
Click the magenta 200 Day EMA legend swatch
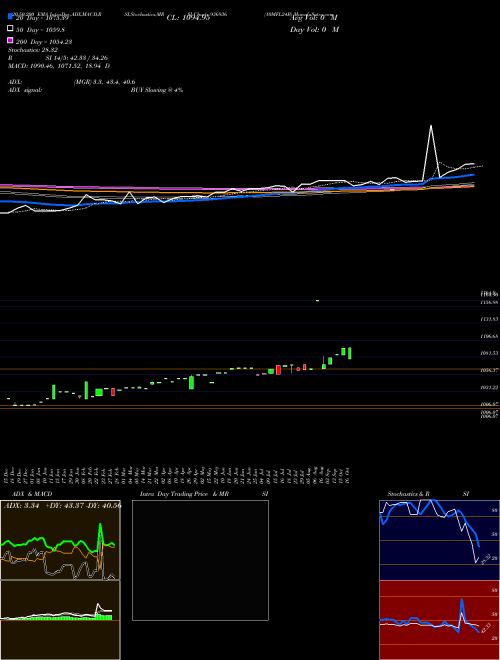point(10,40)
